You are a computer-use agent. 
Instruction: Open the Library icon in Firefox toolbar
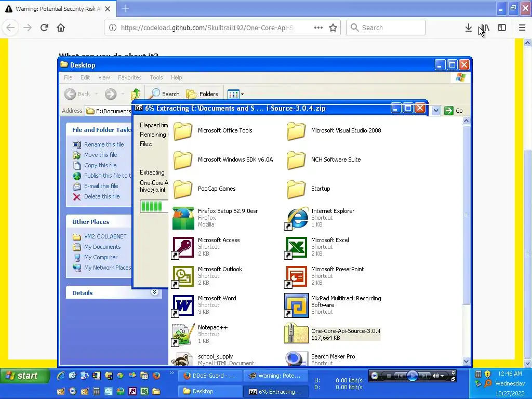(x=485, y=28)
